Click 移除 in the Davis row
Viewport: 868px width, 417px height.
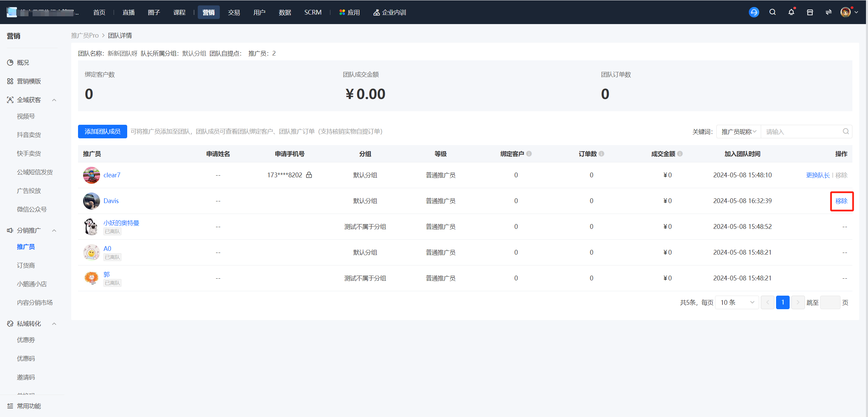[x=841, y=201]
